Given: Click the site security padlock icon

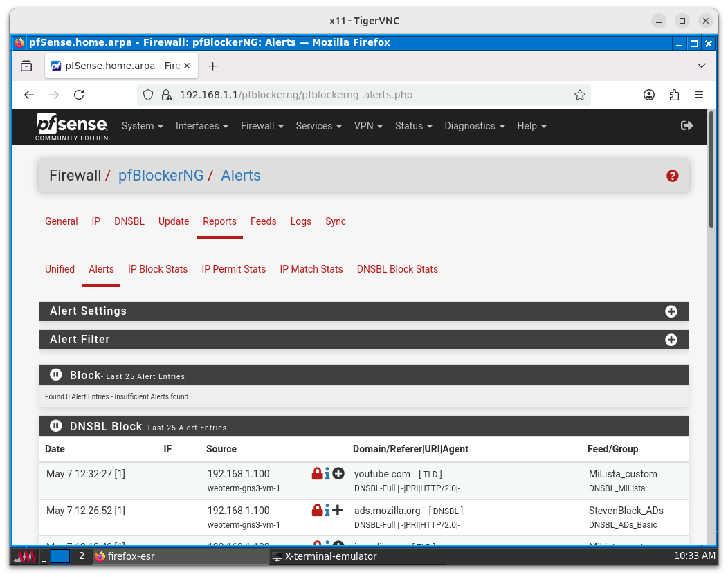Looking at the screenshot, I should coord(166,95).
